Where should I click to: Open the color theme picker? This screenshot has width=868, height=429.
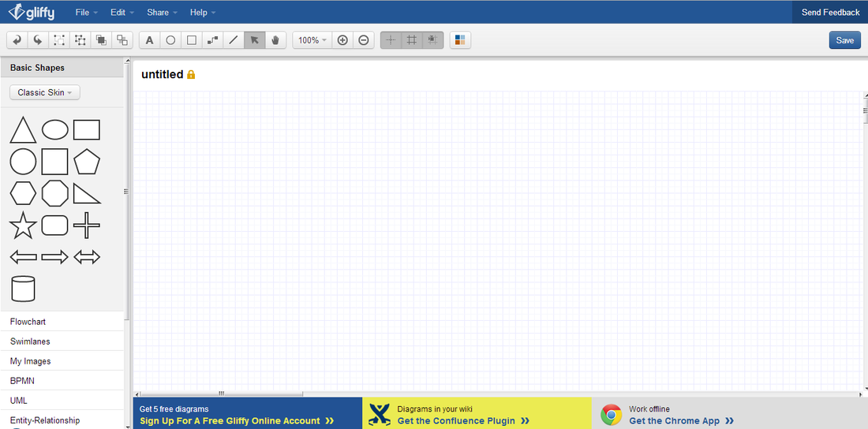tap(460, 40)
